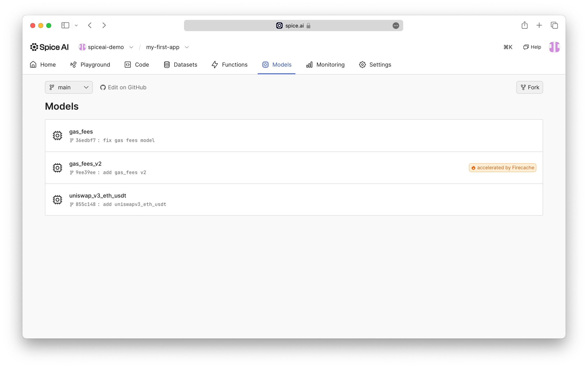The image size is (588, 368).
Task: Go to the Monitoring tab
Action: pyautogui.click(x=325, y=65)
